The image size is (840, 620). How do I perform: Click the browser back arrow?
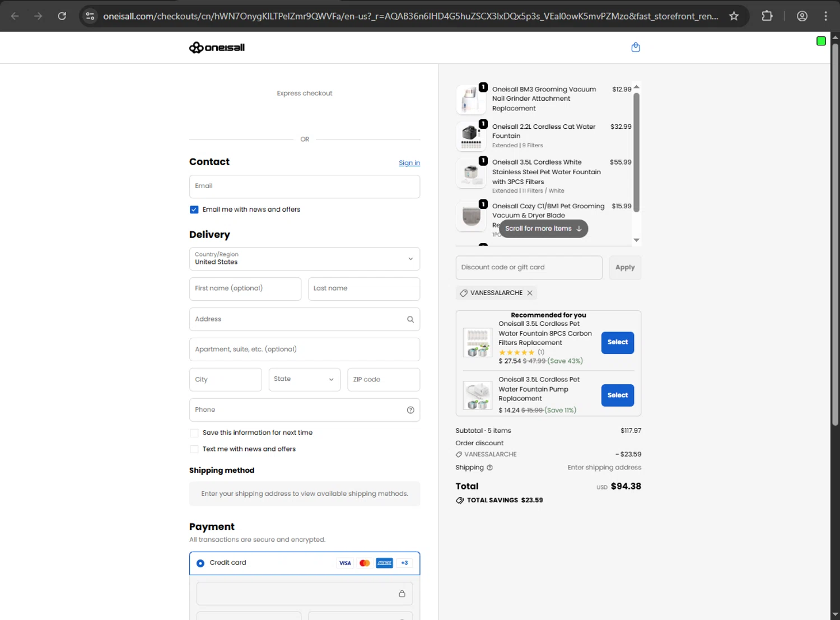15,16
